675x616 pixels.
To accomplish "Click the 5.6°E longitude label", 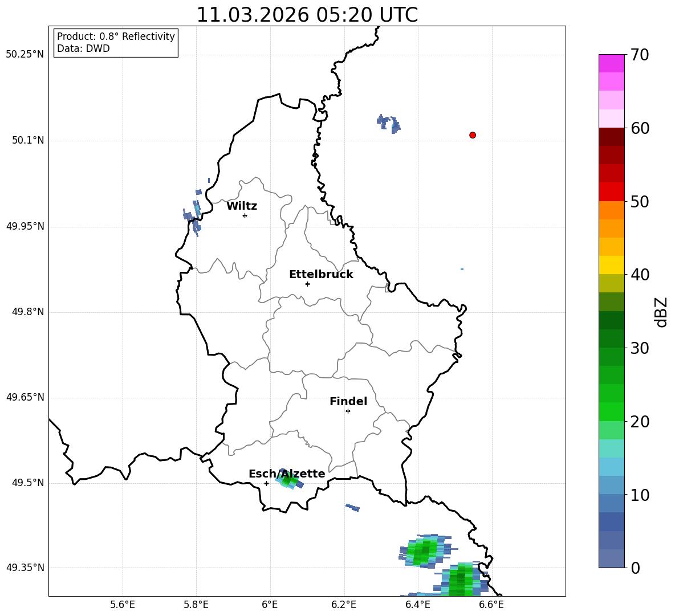I will coord(123,605).
